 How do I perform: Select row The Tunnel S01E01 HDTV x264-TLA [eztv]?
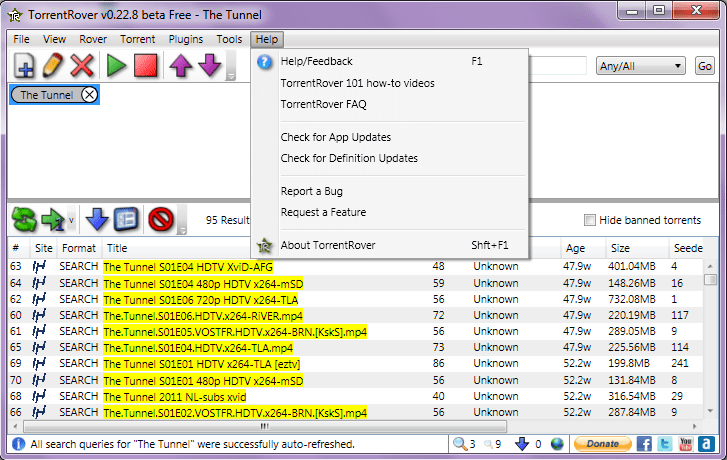pyautogui.click(x=355, y=364)
